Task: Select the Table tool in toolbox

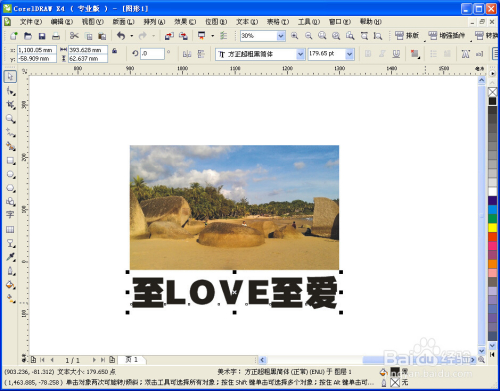Action: pyautogui.click(x=10, y=229)
